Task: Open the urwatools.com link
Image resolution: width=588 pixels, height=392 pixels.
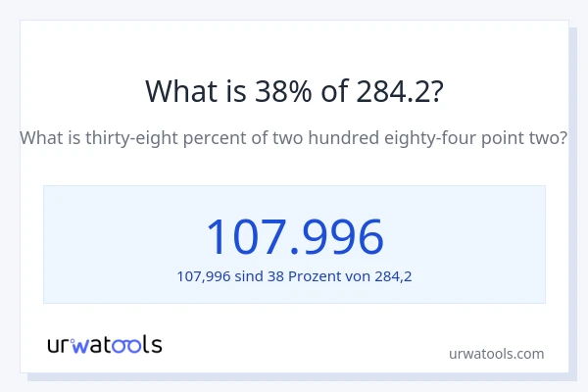Action: pyautogui.click(x=496, y=354)
